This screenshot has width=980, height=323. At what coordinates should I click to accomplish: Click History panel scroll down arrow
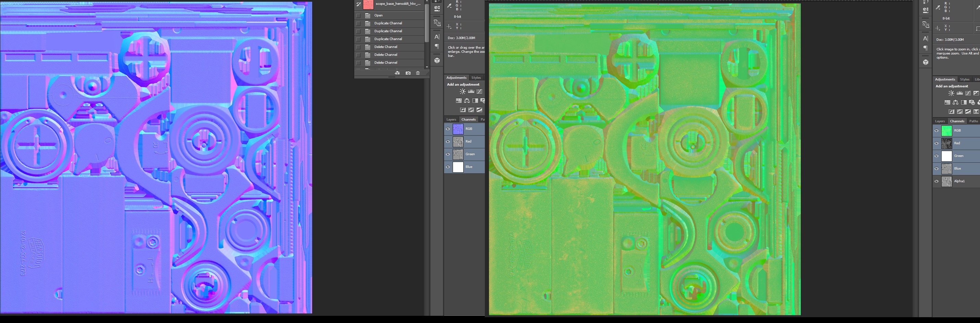[427, 67]
